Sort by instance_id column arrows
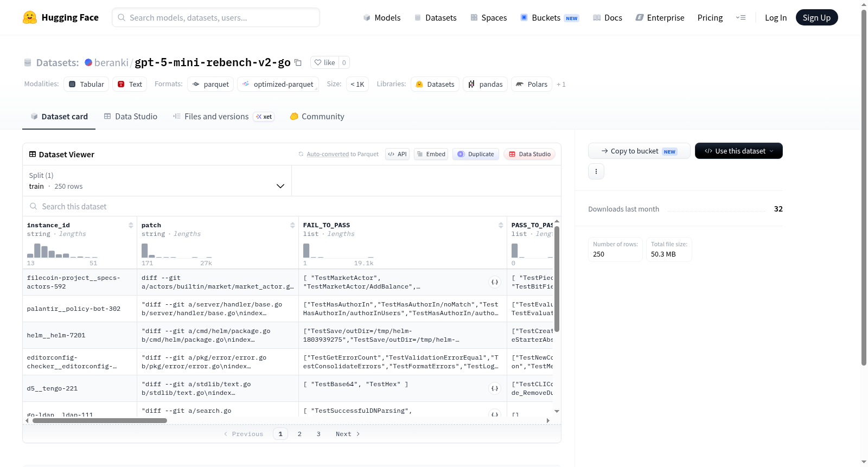The image size is (868, 467). (x=131, y=225)
